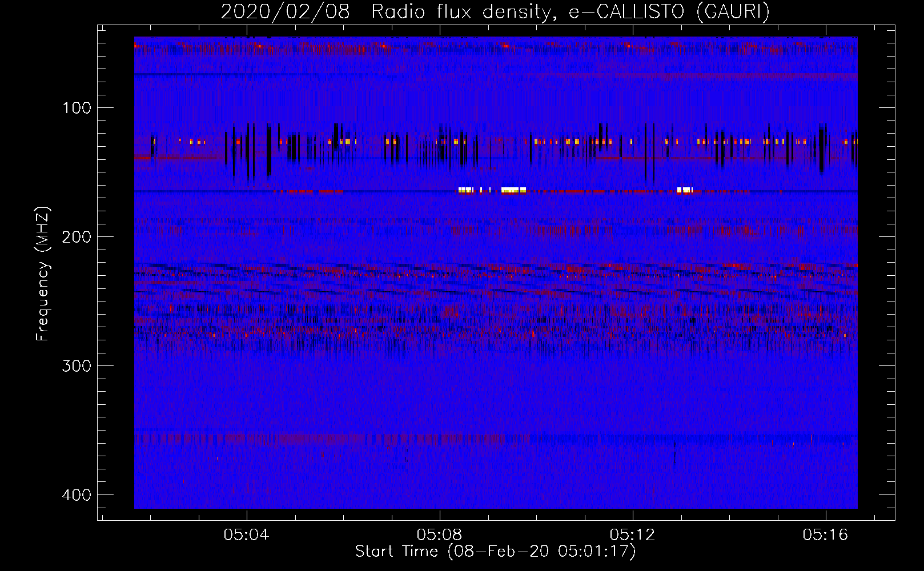924x571 pixels.
Task: Click the plot title '2020/02/08 Radio flux density, e-CALLISTO (GAURI)'
Action: [x=495, y=11]
